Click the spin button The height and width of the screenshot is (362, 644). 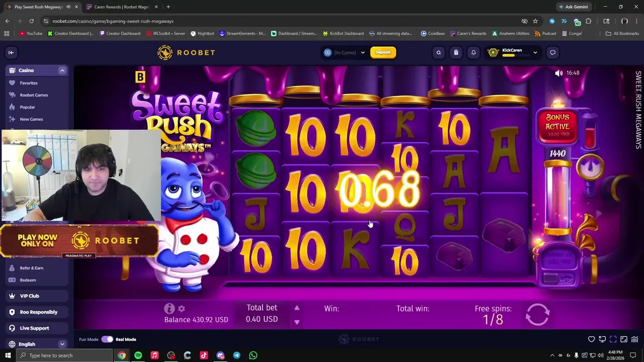coord(537,315)
